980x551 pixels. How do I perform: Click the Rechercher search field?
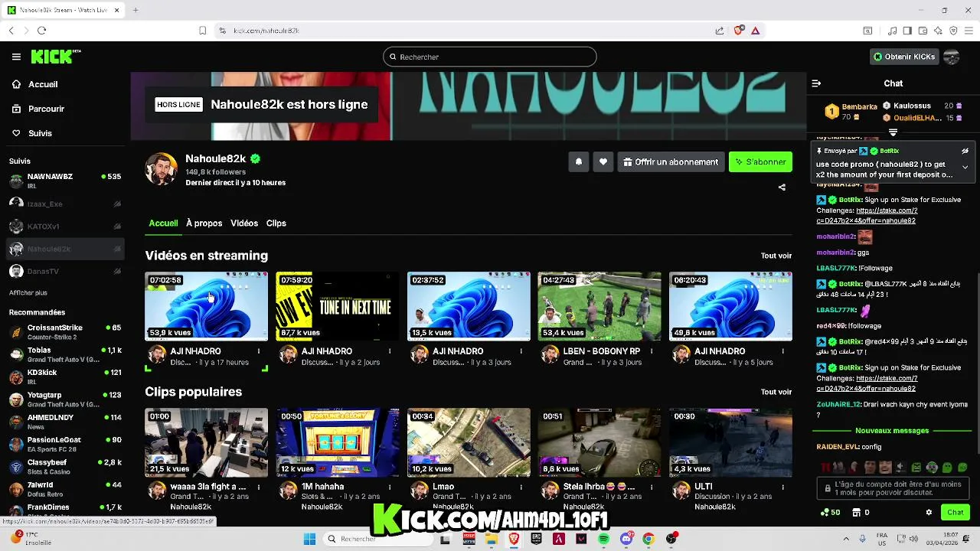490,57
